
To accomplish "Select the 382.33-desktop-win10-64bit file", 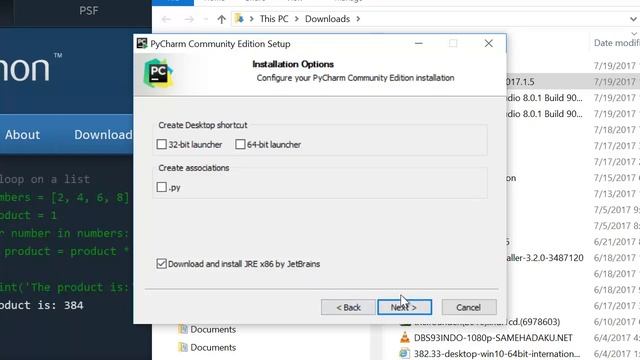I will (496, 353).
